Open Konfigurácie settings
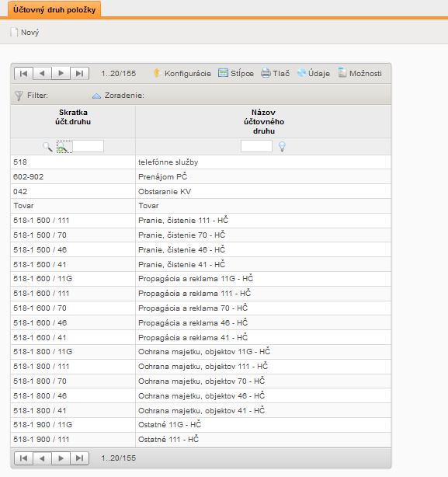 [x=182, y=73]
